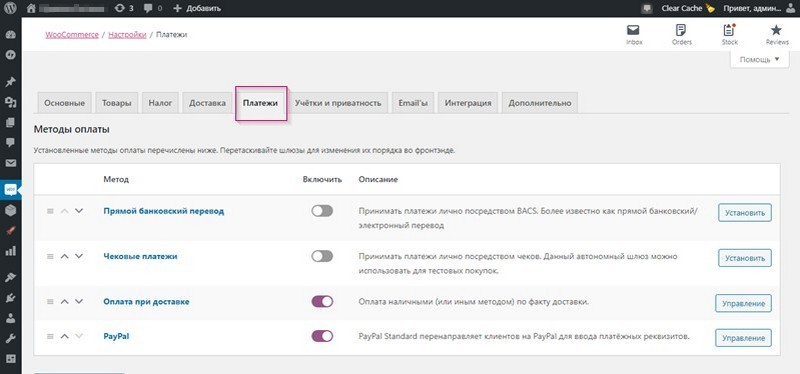The image size is (800, 374).
Task: Open the Привет, админ user menu
Action: 760,8
